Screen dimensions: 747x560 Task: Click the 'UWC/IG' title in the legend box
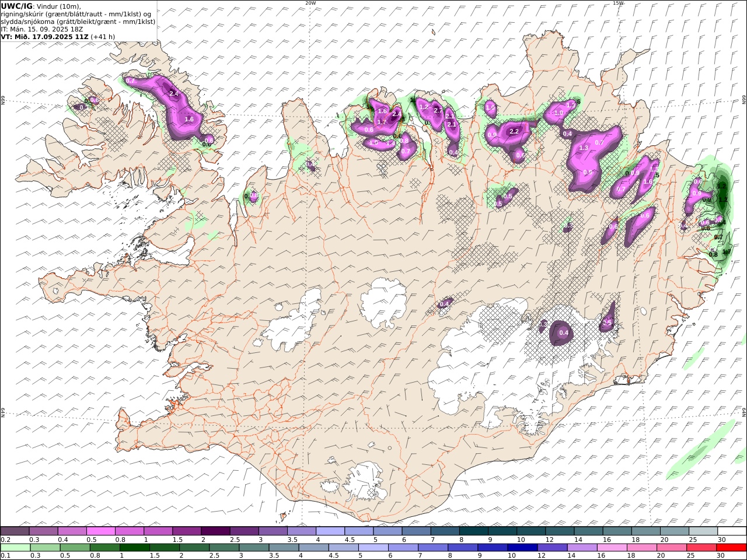[16, 6]
